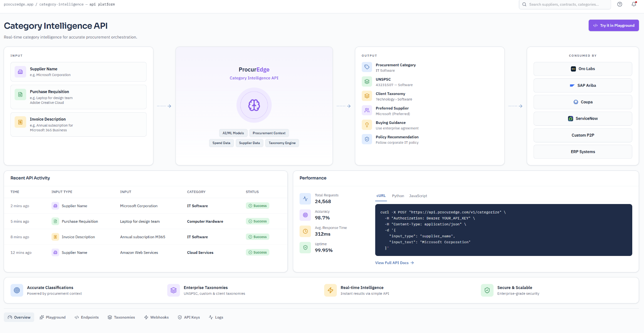This screenshot has height=333, width=644.
Task: Click the SAP Ariba logo icon
Action: (x=572, y=85)
